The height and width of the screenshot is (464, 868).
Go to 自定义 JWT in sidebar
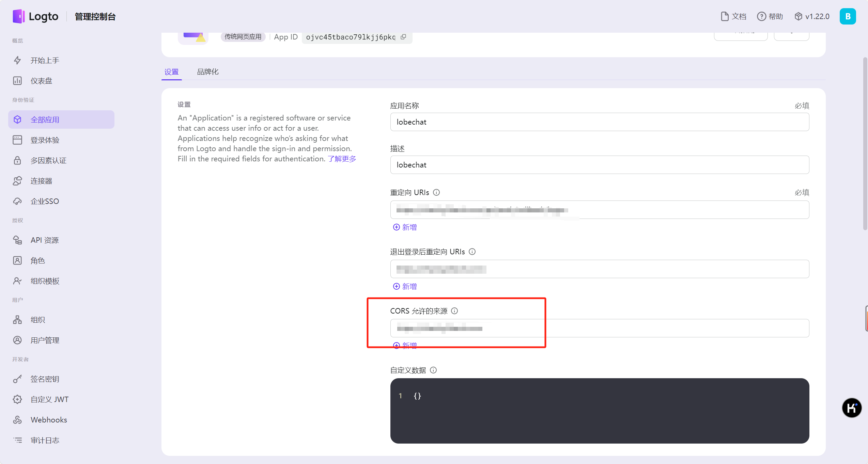click(x=61, y=399)
